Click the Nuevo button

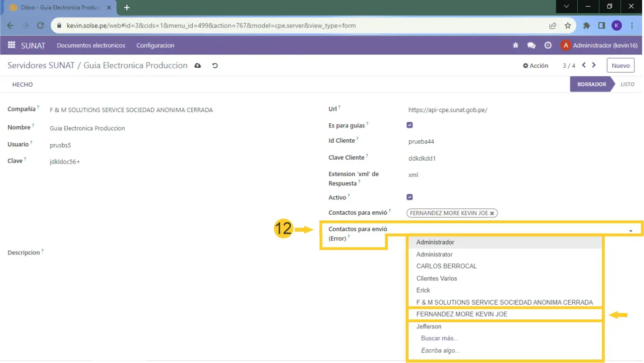click(x=621, y=66)
